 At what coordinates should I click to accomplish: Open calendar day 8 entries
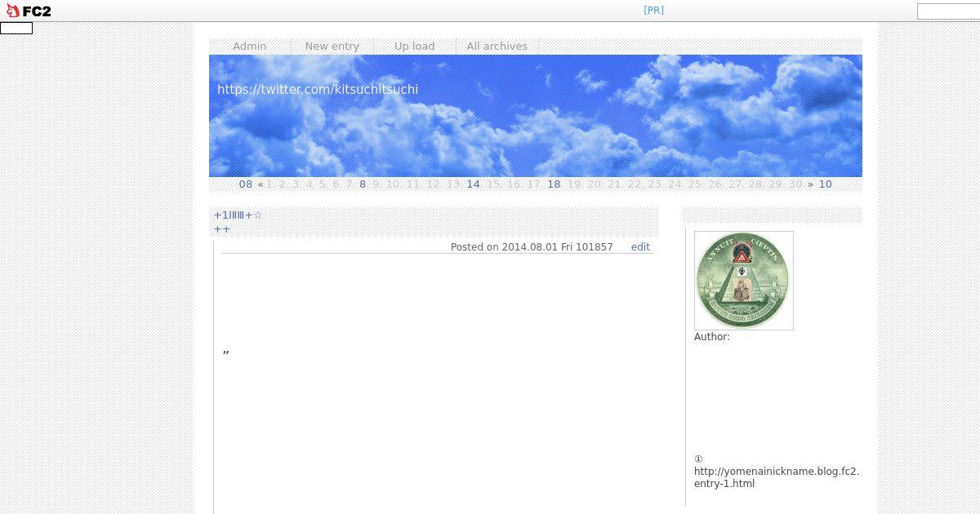pyautogui.click(x=363, y=184)
